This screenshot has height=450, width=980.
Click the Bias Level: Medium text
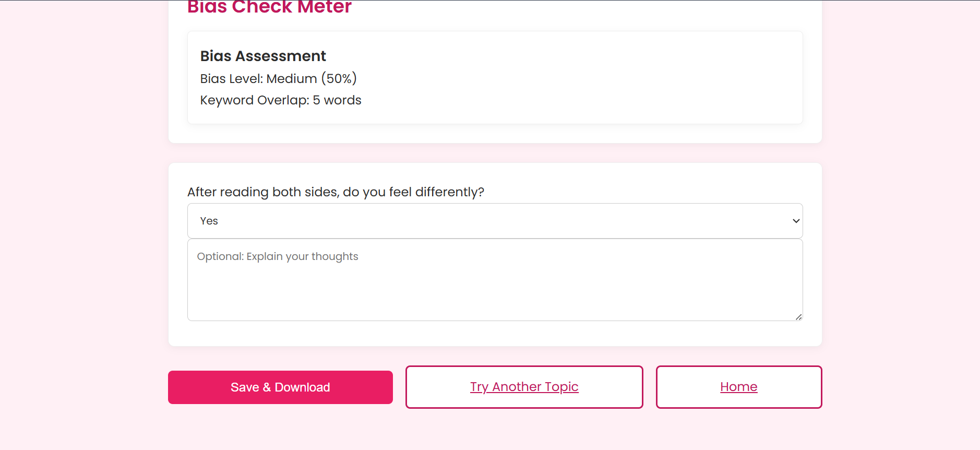[x=258, y=79]
